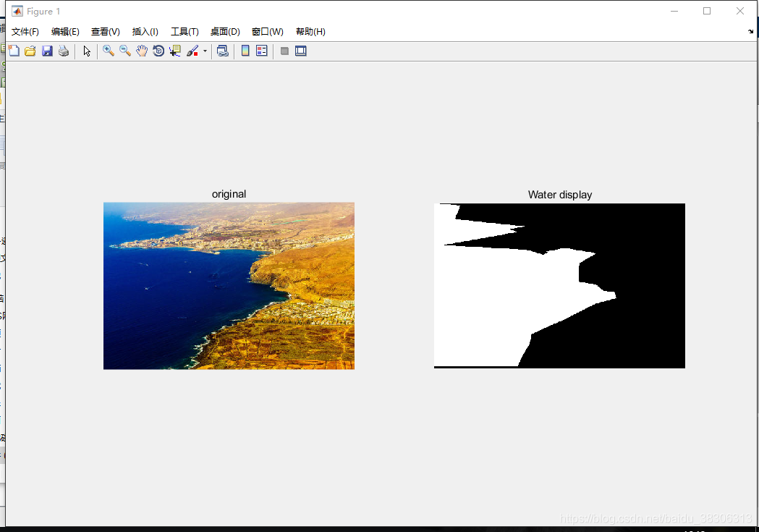Toggle Pan mode

(x=142, y=51)
